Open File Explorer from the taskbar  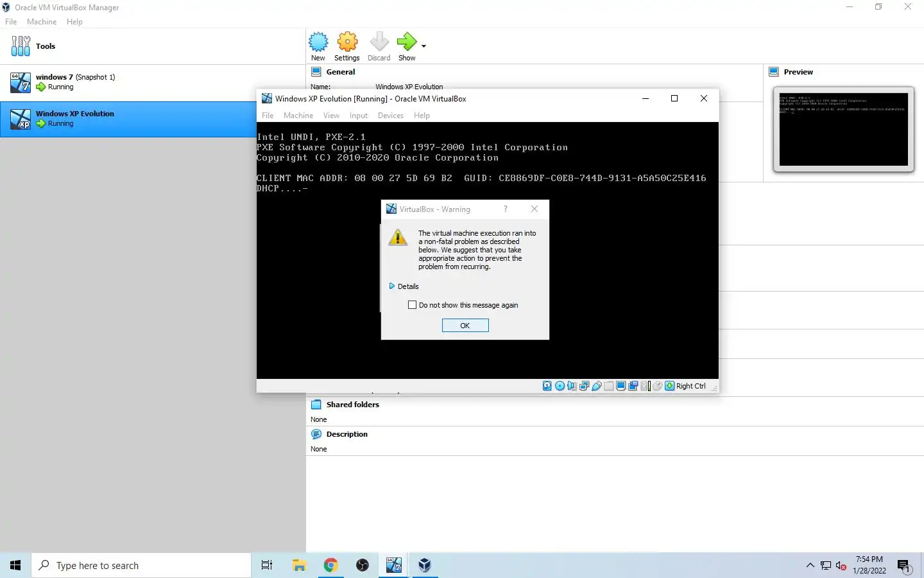tap(299, 565)
